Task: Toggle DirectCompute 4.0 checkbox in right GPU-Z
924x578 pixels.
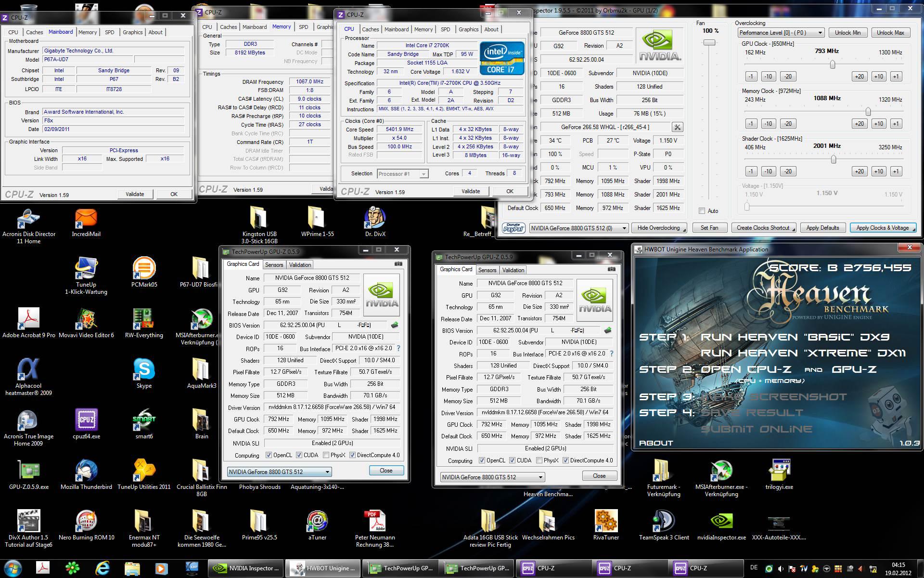Action: [565, 460]
